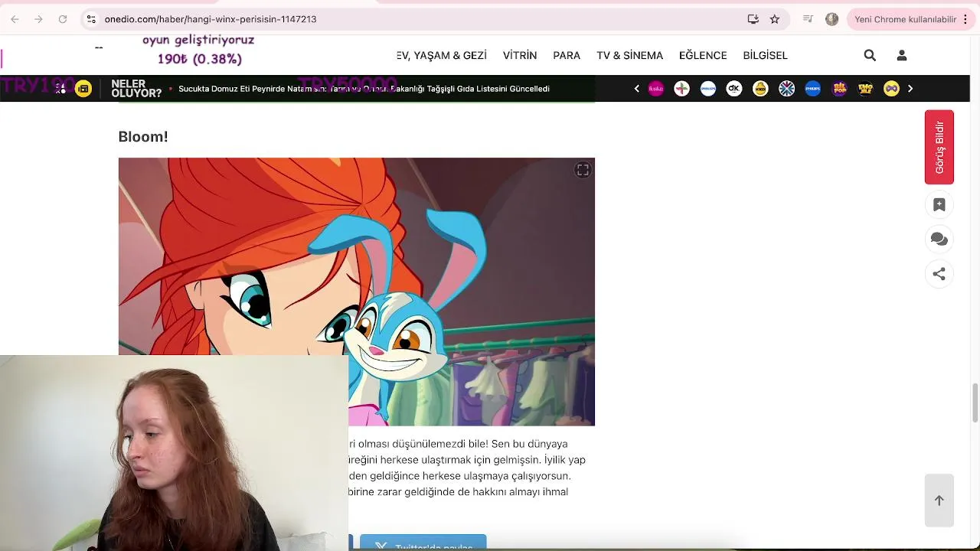
Task: Share article with the share icon
Action: pos(939,274)
